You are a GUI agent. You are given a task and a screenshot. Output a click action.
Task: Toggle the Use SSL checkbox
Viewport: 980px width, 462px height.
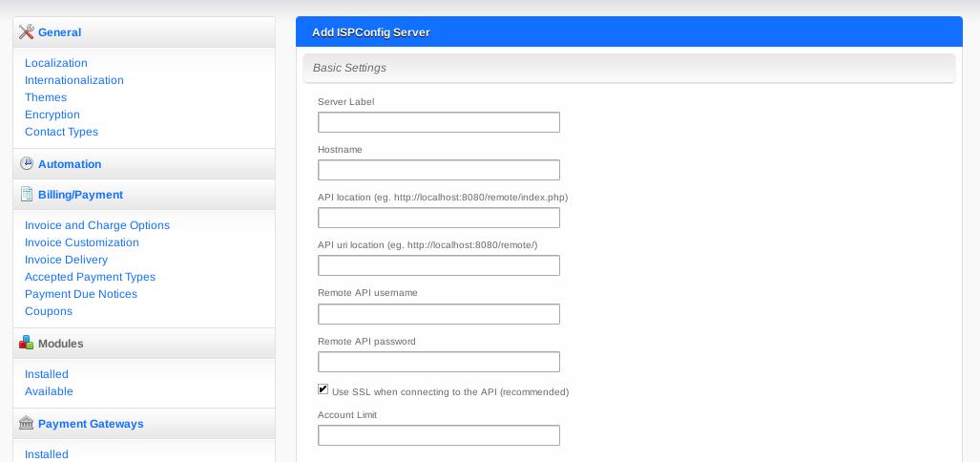(323, 389)
